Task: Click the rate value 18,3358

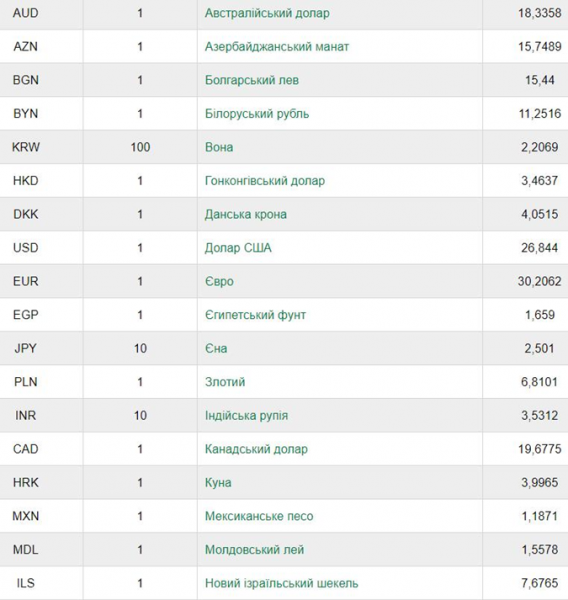Action: click(x=539, y=13)
